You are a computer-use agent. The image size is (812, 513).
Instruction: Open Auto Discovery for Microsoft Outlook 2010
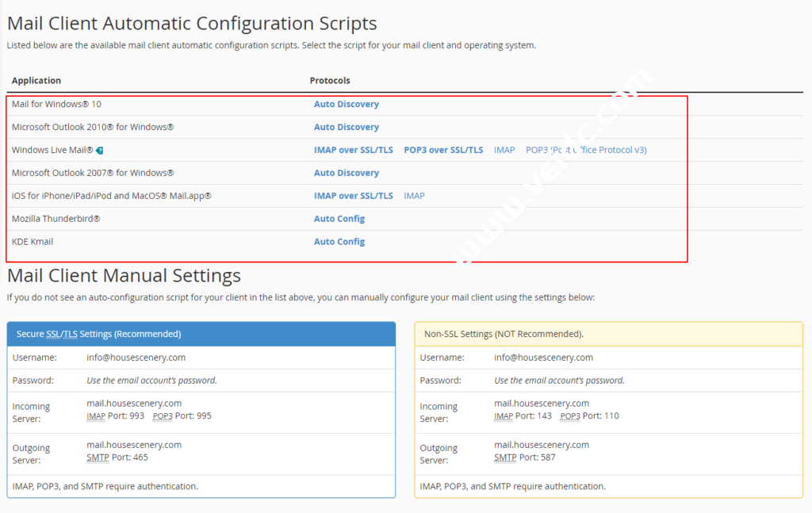[346, 127]
